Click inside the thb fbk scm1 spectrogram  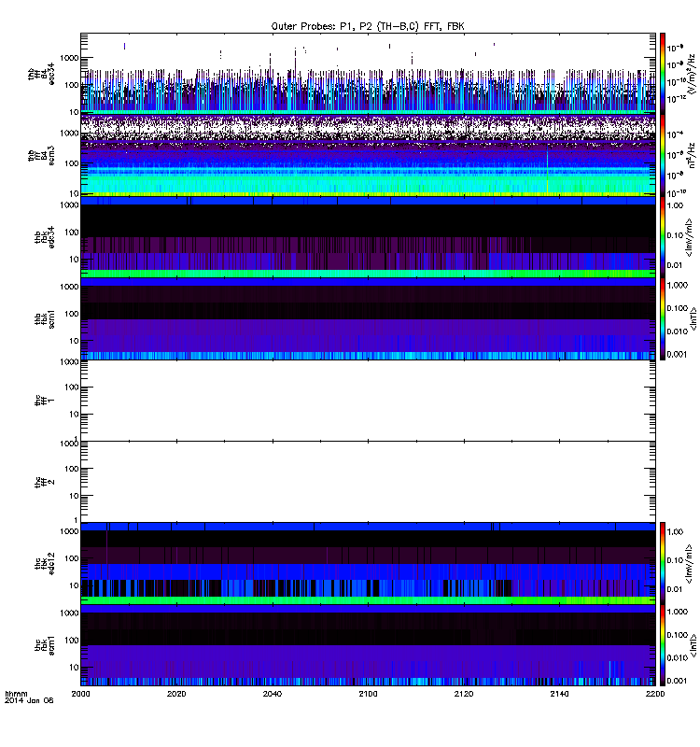(x=368, y=318)
